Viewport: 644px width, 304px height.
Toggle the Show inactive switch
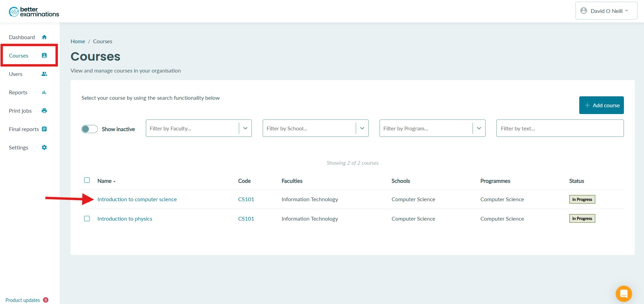[90, 129]
